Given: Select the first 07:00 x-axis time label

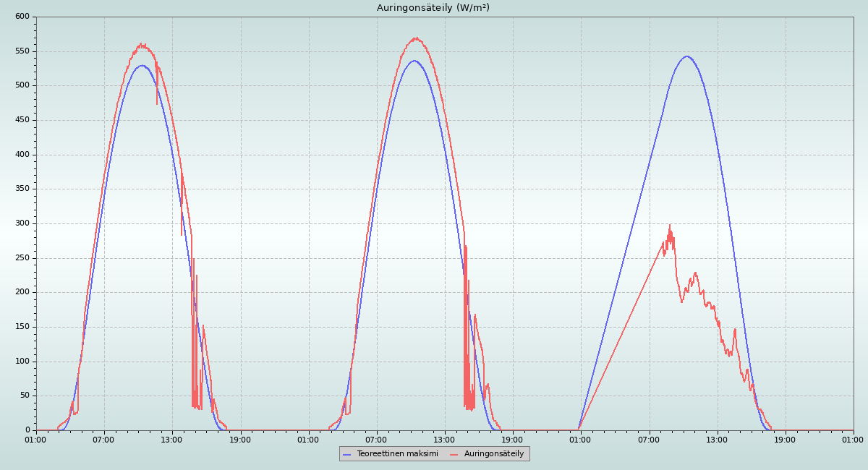Looking at the screenshot, I should (x=104, y=440).
